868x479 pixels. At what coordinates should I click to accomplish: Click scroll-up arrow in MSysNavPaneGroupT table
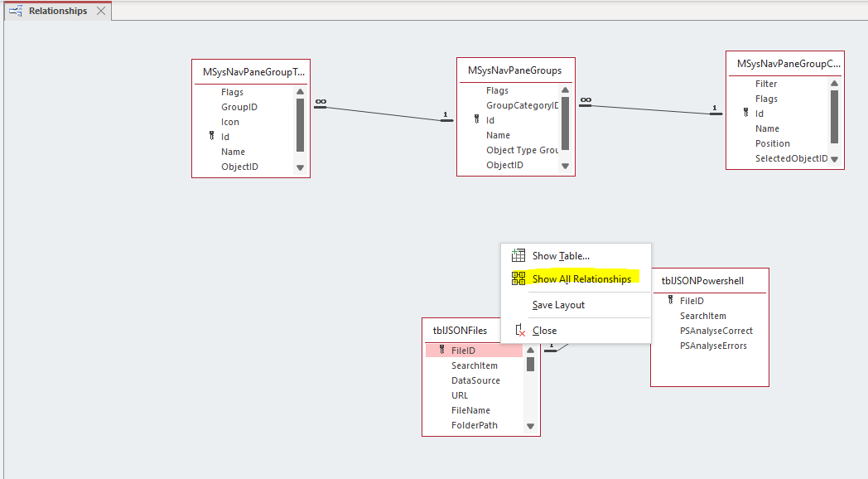(300, 91)
